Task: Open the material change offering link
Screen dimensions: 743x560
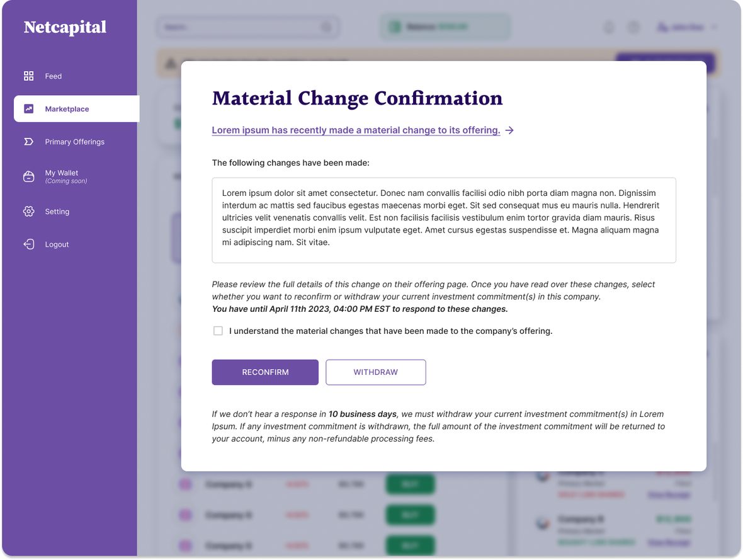Action: point(356,130)
